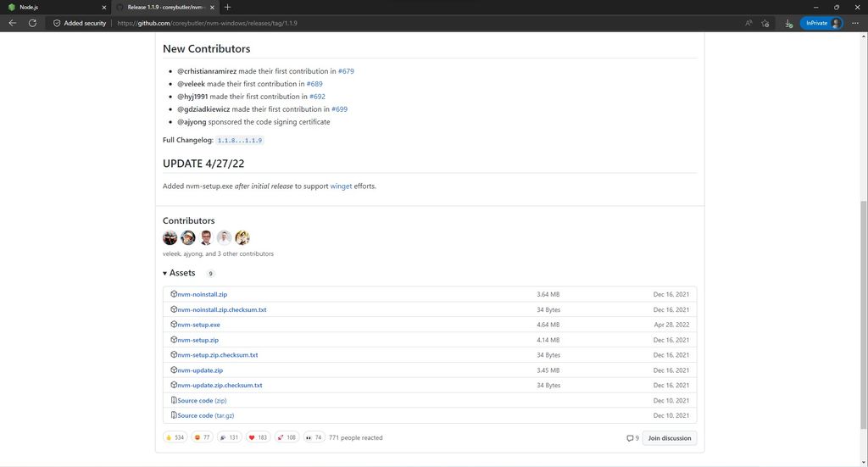The width and height of the screenshot is (868, 467).
Task: Open pull request #692
Action: [317, 97]
